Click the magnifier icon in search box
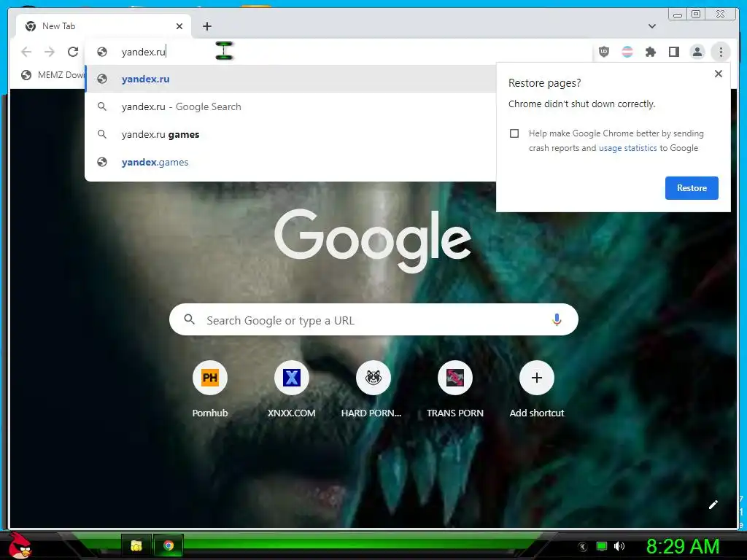This screenshot has width=747, height=560. [189, 319]
